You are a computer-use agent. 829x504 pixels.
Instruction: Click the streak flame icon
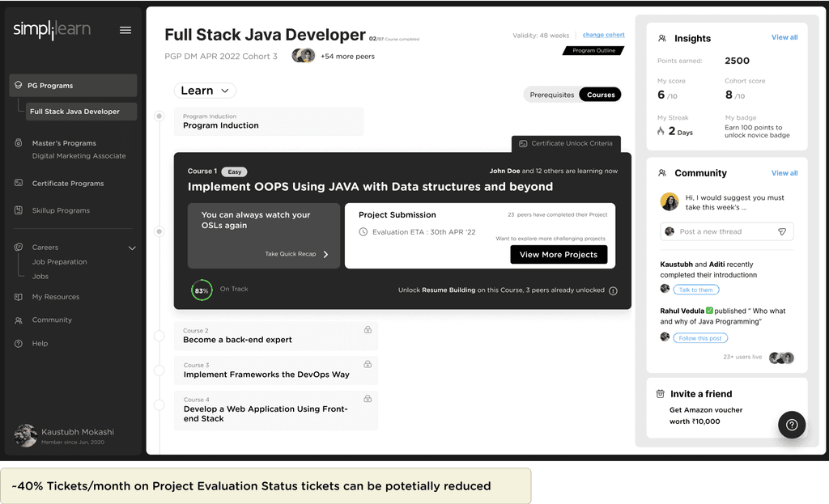(x=661, y=130)
